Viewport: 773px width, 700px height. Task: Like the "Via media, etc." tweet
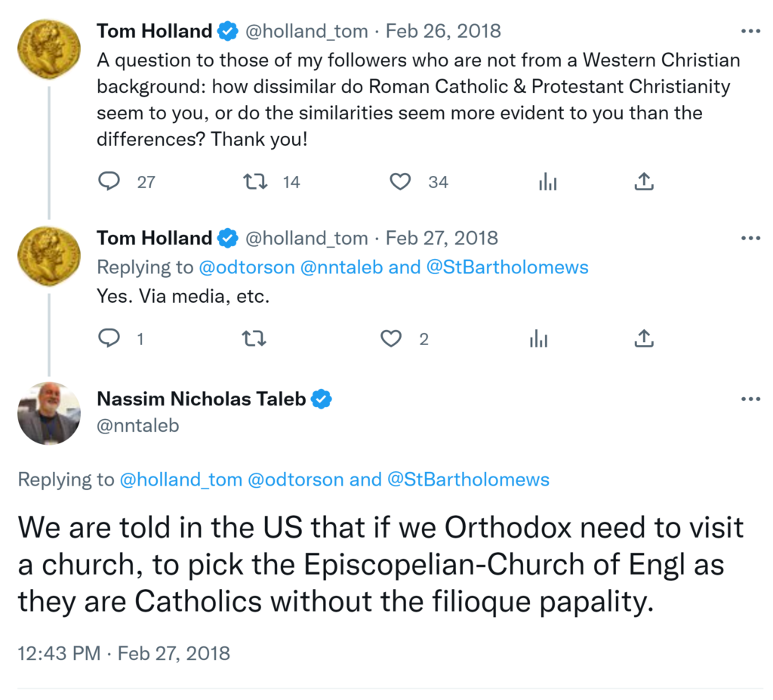click(x=391, y=339)
